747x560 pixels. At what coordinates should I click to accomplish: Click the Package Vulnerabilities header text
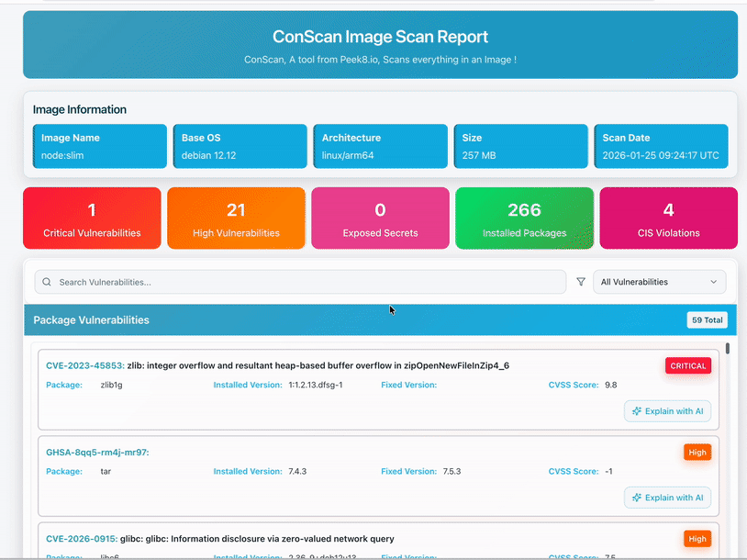pyautogui.click(x=91, y=319)
